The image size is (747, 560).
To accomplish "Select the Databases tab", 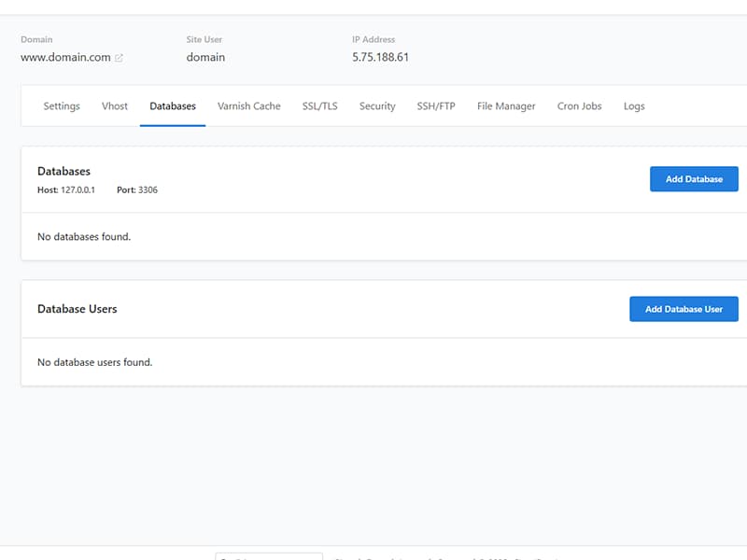I will click(173, 106).
